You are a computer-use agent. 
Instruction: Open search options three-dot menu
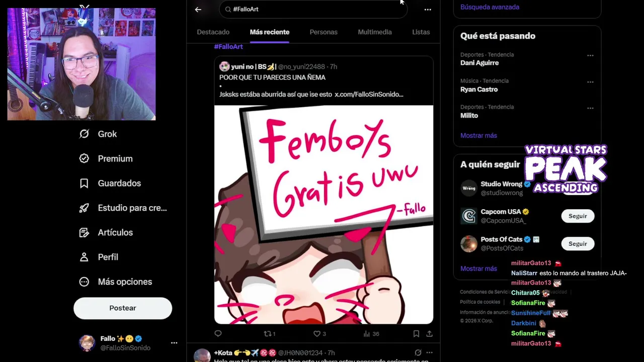click(428, 9)
